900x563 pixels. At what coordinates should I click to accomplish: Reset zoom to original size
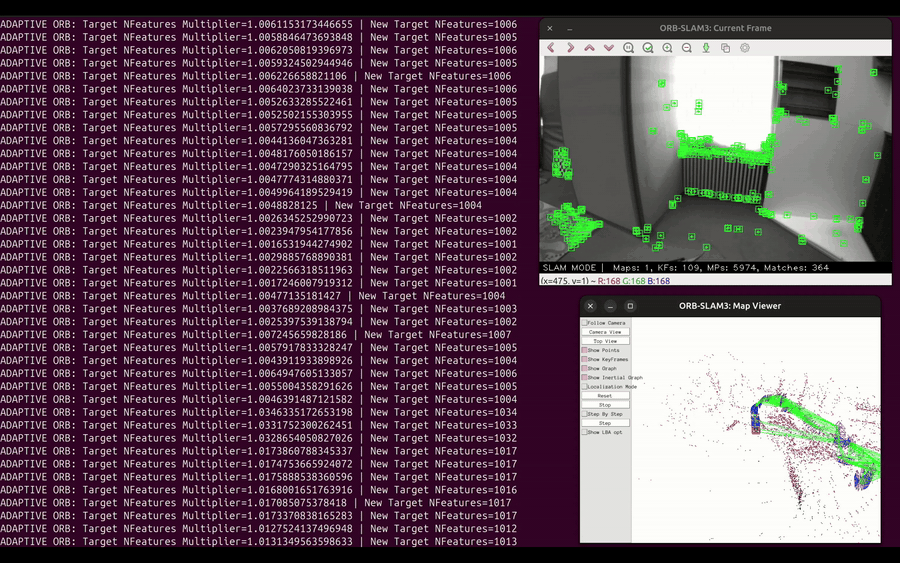pos(628,48)
